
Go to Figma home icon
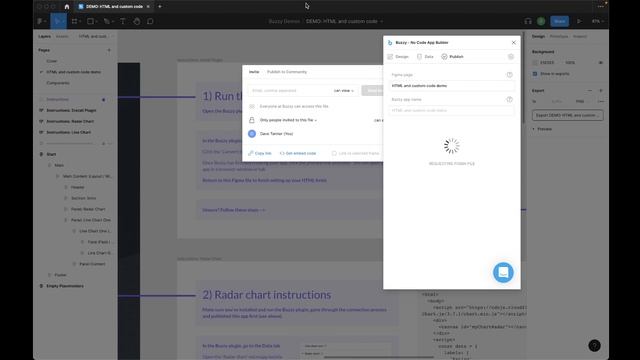pos(67,7)
